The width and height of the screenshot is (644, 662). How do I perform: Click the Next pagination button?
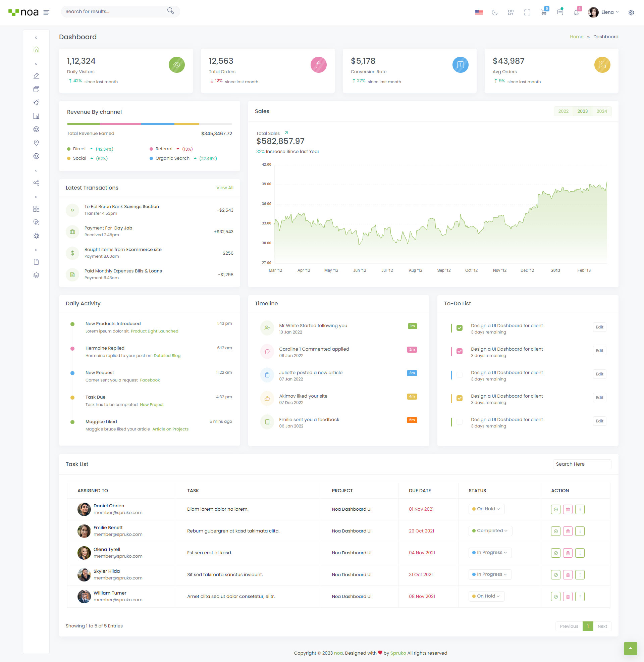602,626
